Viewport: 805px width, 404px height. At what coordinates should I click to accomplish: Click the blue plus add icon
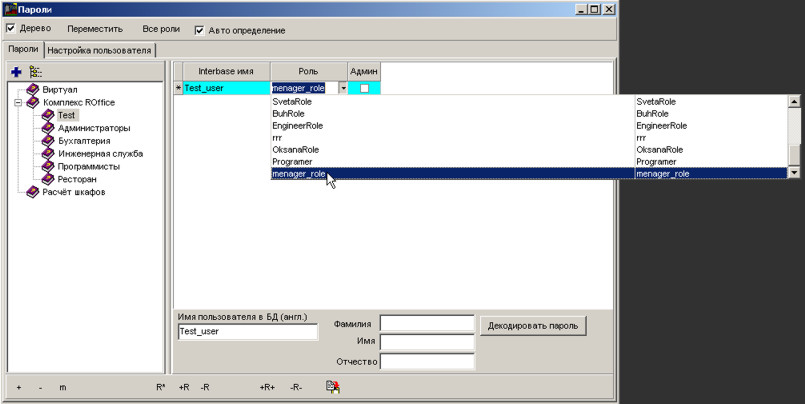(x=16, y=72)
